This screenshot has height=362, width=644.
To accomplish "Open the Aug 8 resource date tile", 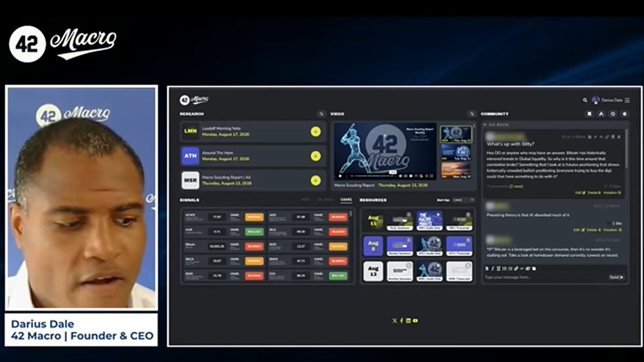I will tap(373, 246).
